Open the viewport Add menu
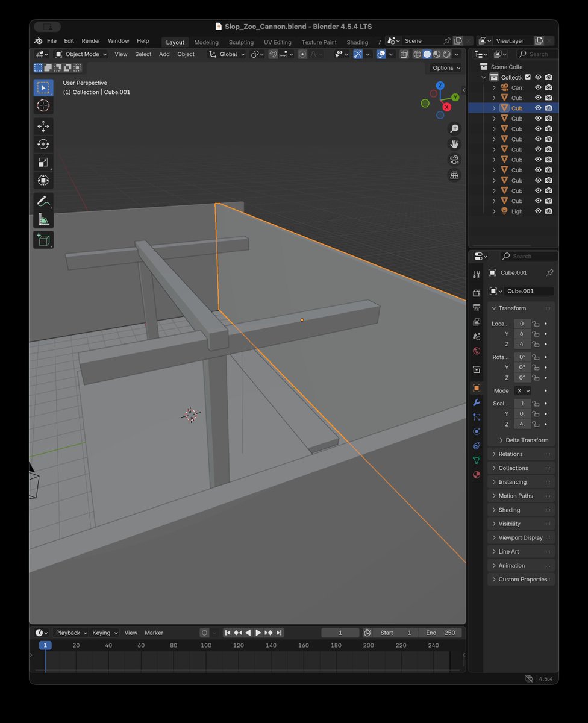 coord(164,54)
